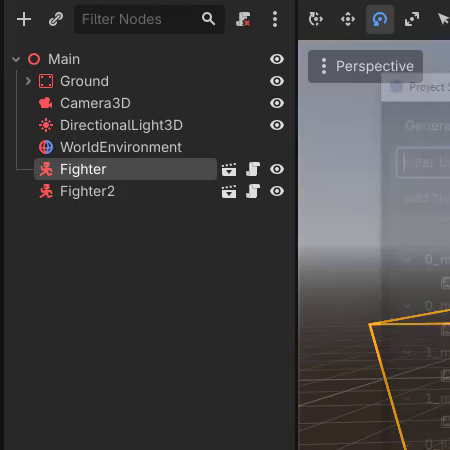The height and width of the screenshot is (450, 450).
Task: Open Fighter's instanced scene in editor
Action: click(229, 169)
